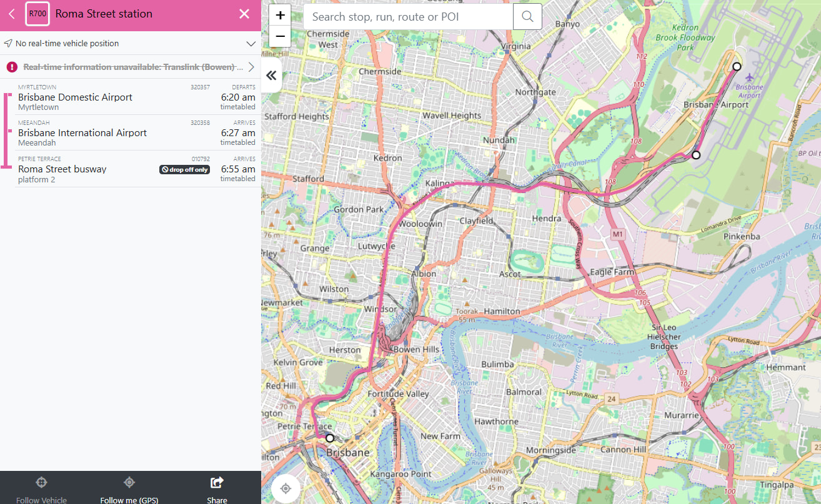Click the Clayfield map label
This screenshot has width=821, height=504.
click(x=476, y=220)
